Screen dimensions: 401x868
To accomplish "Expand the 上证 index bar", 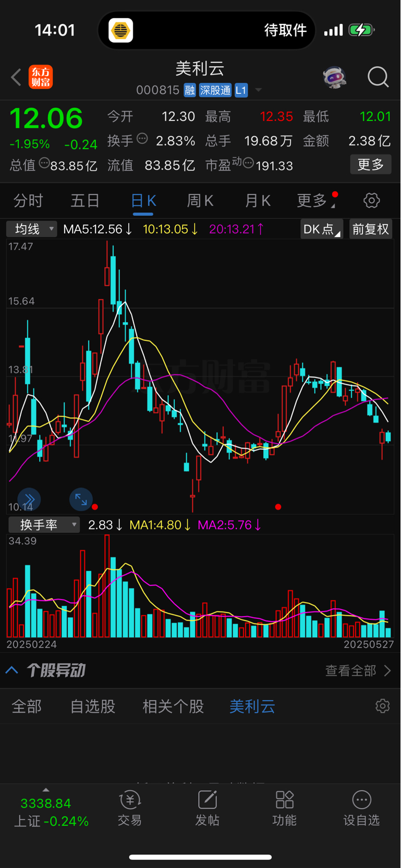I will point(46,790).
